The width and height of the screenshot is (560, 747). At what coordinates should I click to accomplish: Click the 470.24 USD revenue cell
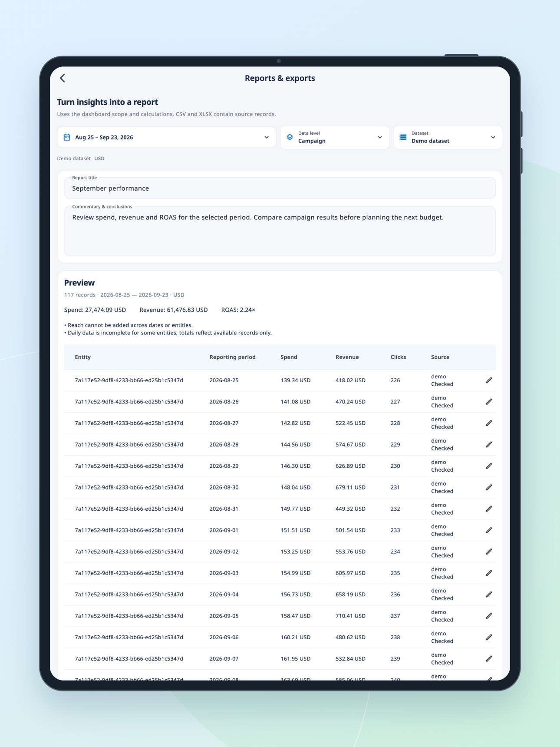tap(350, 402)
